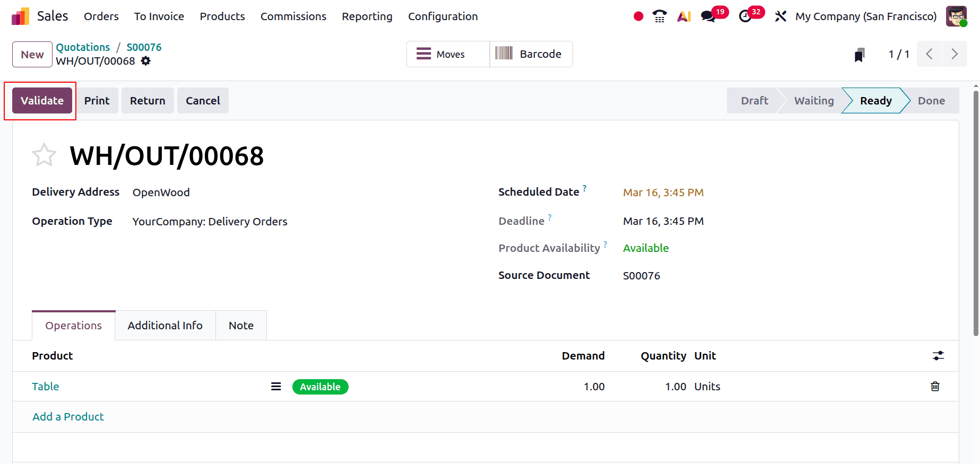The height and width of the screenshot is (464, 980).
Task: Click the Product column header
Action: [x=53, y=356]
